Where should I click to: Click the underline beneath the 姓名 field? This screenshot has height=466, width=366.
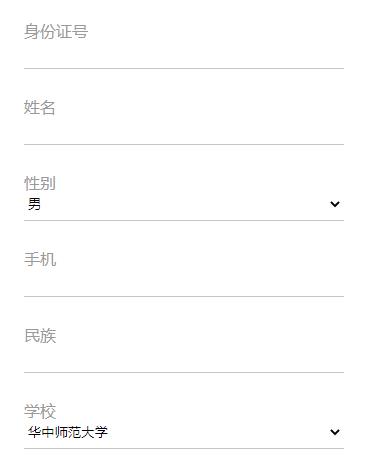[x=184, y=144]
